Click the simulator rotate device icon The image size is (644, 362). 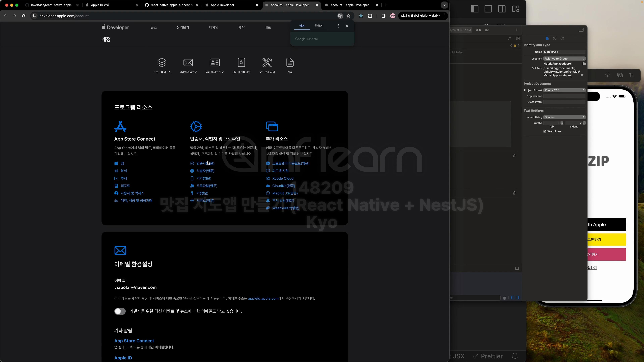(631, 75)
